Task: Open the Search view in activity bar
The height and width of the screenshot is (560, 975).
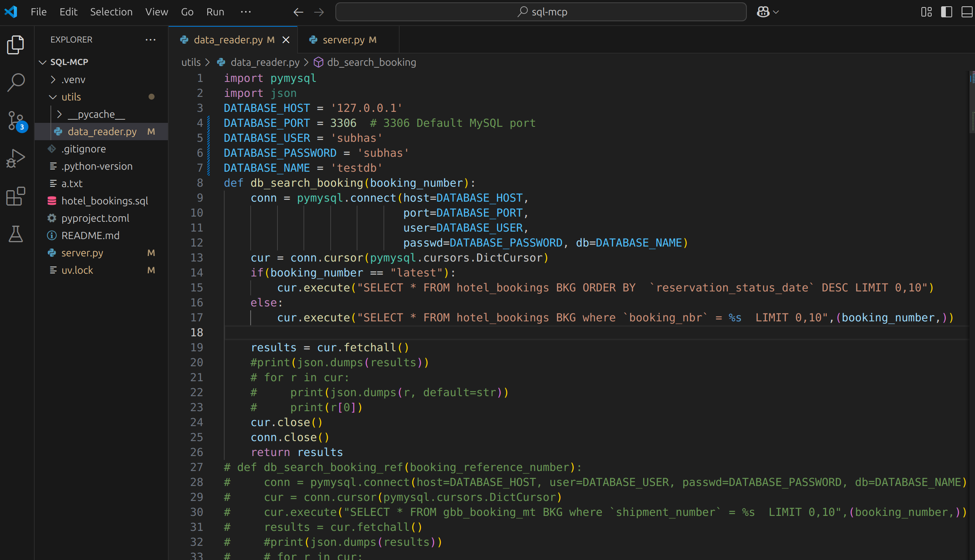Action: click(16, 82)
